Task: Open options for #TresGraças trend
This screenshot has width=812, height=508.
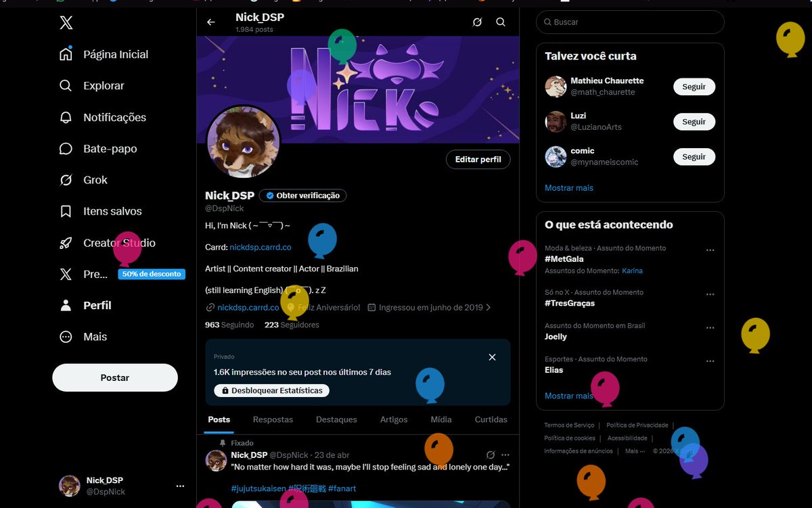Action: click(x=710, y=295)
